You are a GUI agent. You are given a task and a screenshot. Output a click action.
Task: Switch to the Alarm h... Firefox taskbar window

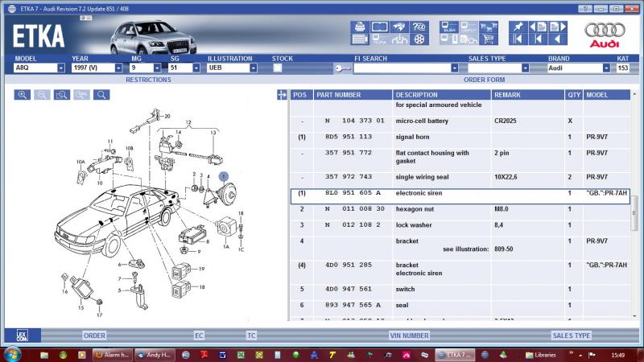pos(112,355)
